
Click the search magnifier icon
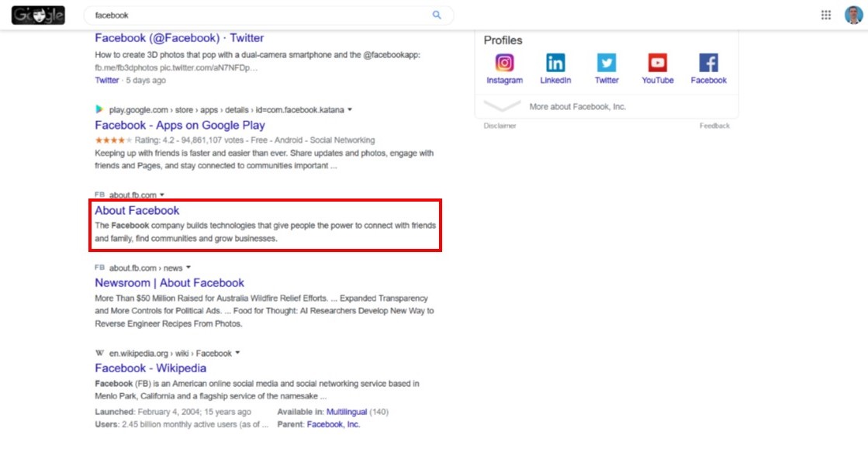pyautogui.click(x=437, y=15)
